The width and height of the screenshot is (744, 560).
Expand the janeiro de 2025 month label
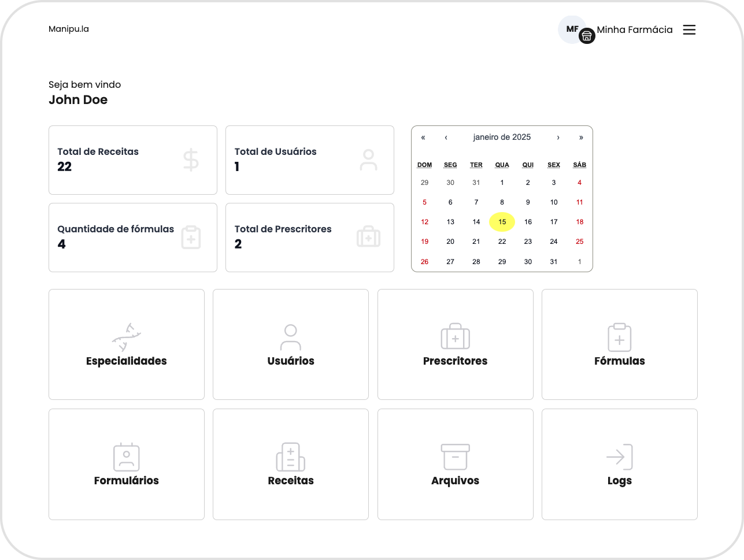pos(502,138)
